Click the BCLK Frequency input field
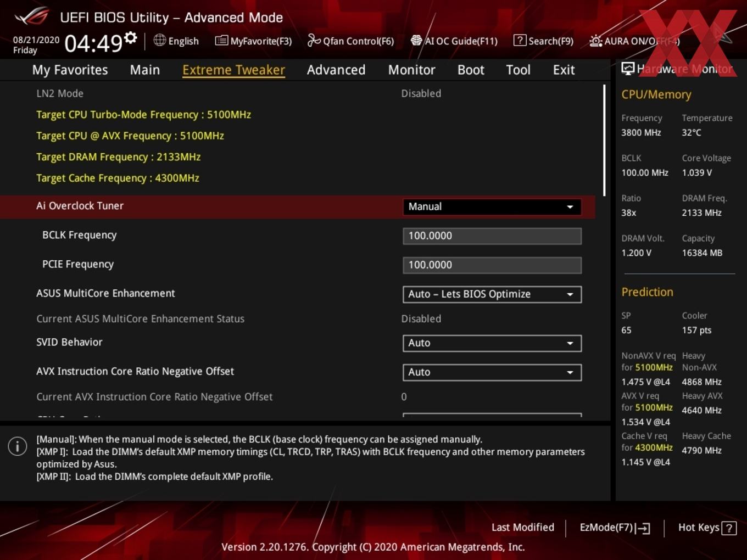747x560 pixels. (492, 236)
